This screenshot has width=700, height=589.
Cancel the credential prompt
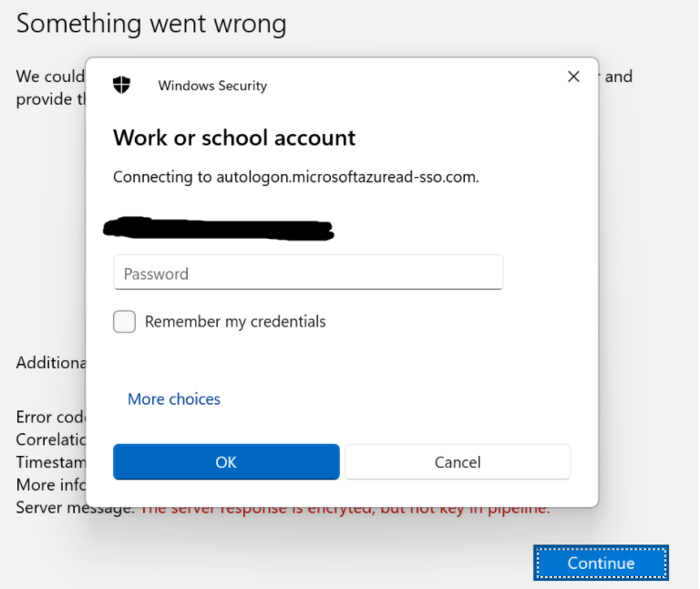click(458, 461)
